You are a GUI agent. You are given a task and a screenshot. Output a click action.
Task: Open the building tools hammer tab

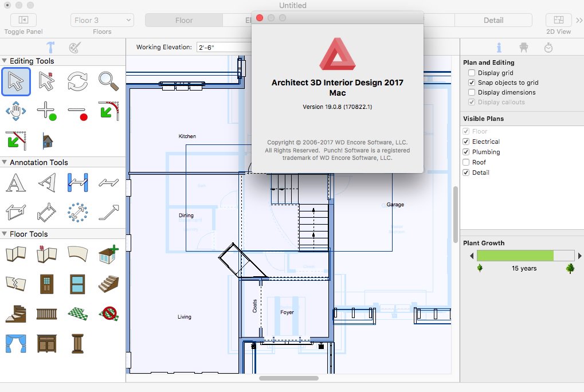pyautogui.click(x=50, y=47)
